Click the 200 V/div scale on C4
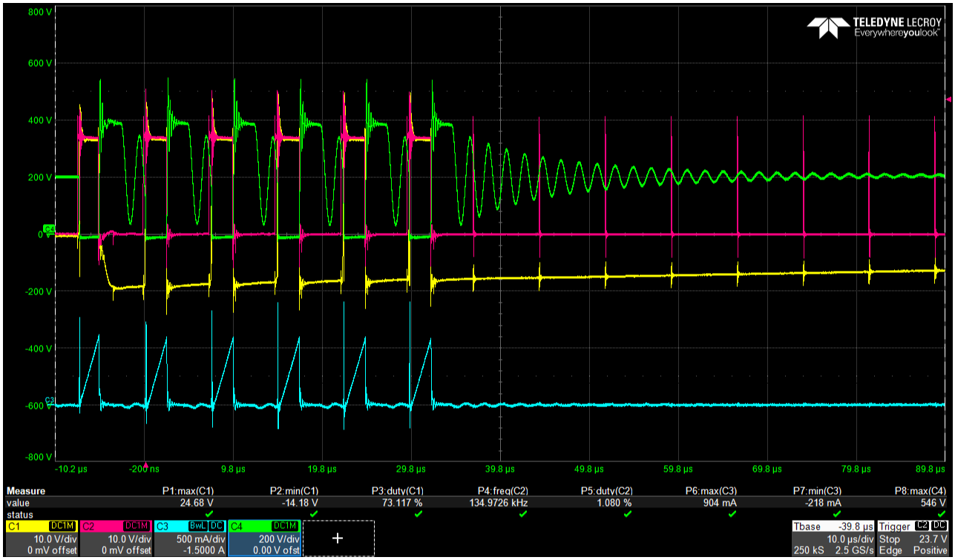 tap(280, 538)
